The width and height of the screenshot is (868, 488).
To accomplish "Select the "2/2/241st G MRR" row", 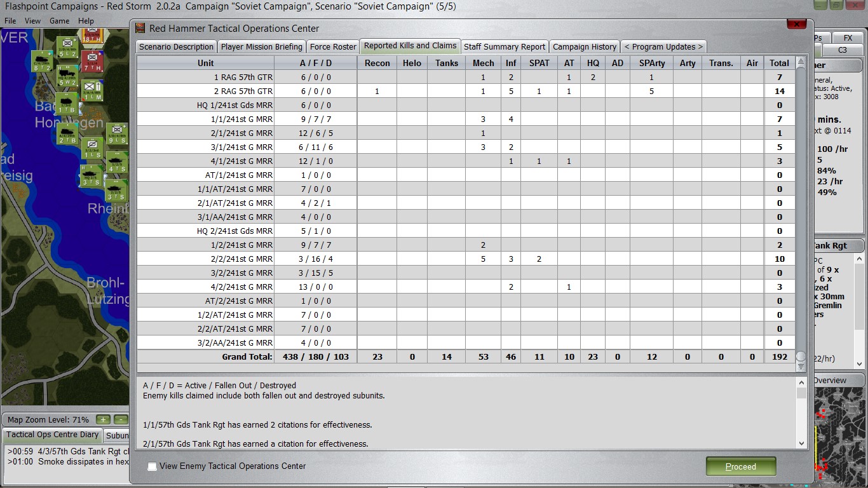I will coord(466,259).
